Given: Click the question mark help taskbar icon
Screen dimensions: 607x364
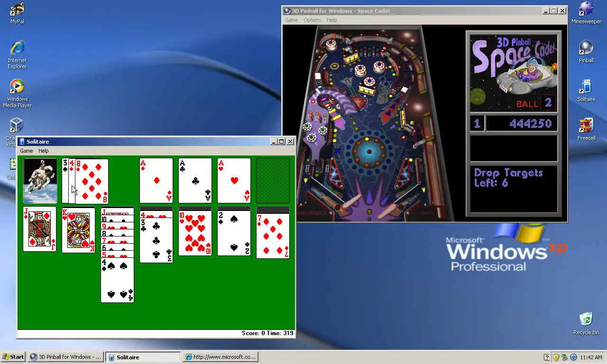Looking at the screenshot, I should pyautogui.click(x=547, y=357).
